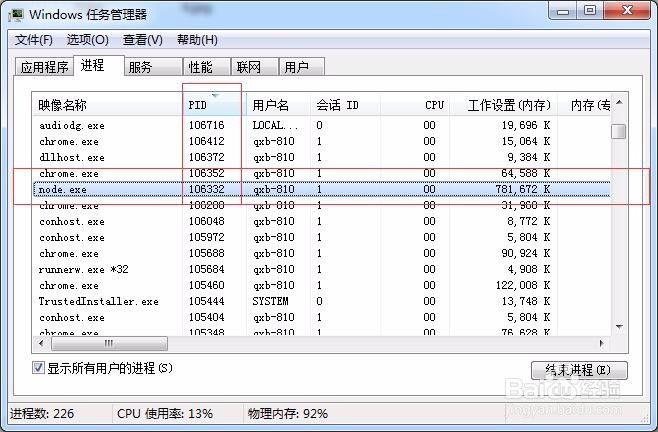Click the 122,008 K memory value
This screenshot has height=432, width=658.
[x=522, y=285]
